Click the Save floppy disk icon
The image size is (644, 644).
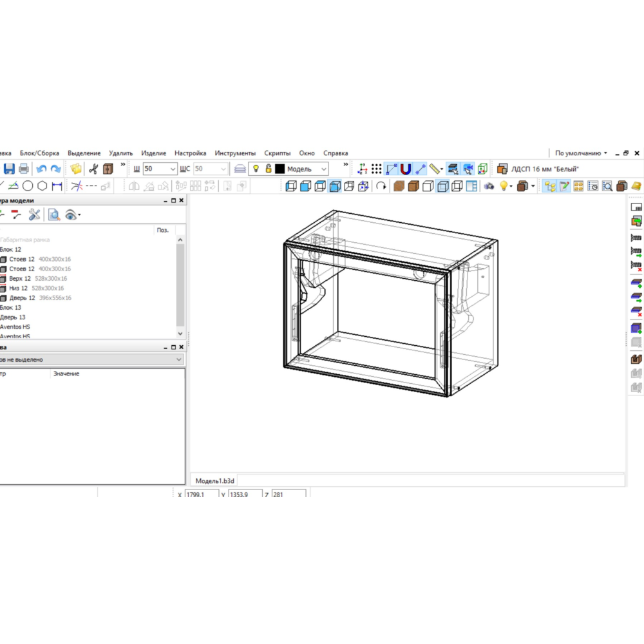[9, 169]
